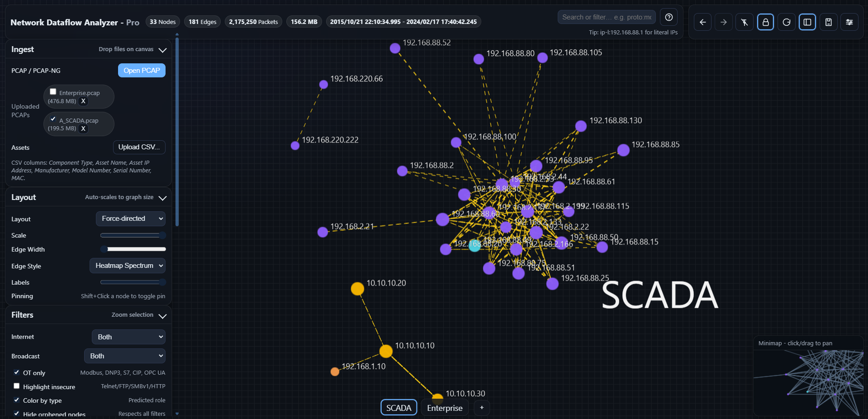Image resolution: width=868 pixels, height=419 pixels.
Task: Toggle the lock icon in toolbar
Action: click(x=765, y=22)
